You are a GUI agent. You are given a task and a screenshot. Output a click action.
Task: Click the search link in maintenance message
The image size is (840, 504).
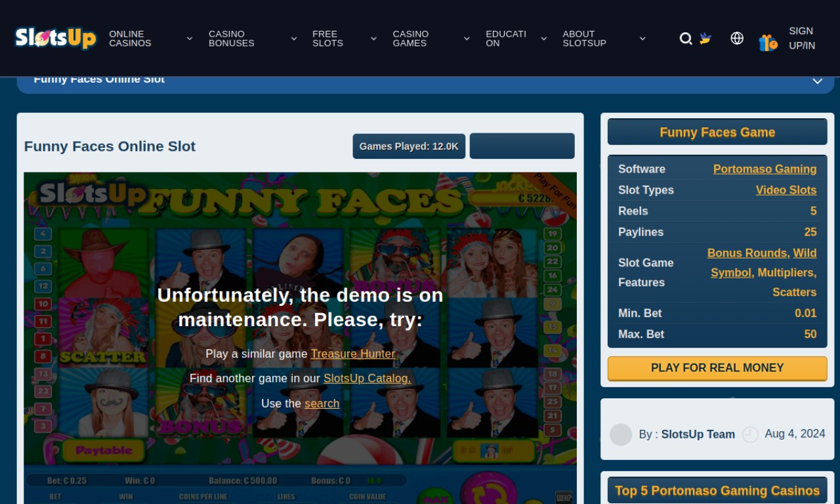(x=322, y=404)
